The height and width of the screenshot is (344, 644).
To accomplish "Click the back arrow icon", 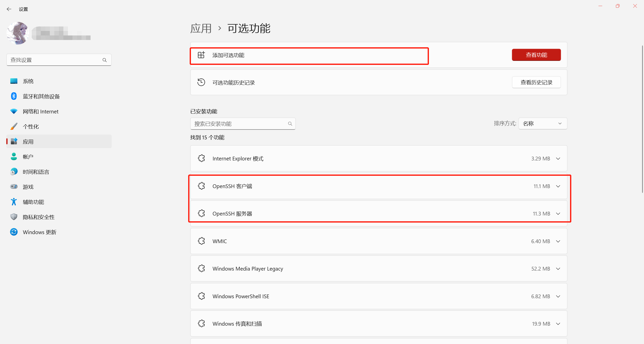I will (x=9, y=9).
